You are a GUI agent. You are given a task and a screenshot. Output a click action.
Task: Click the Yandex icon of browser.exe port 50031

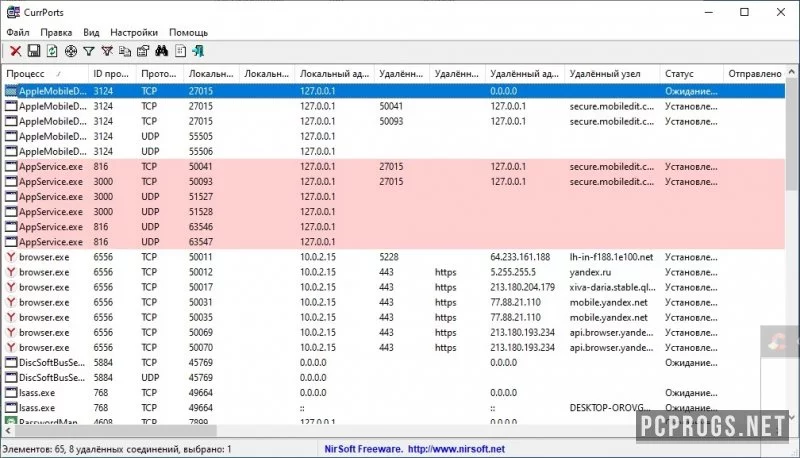pyautogui.click(x=11, y=302)
